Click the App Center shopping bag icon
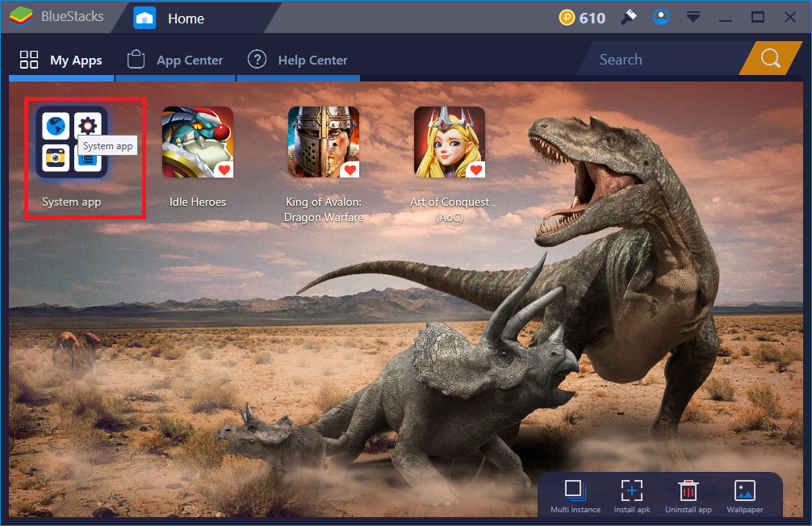 pos(136,60)
